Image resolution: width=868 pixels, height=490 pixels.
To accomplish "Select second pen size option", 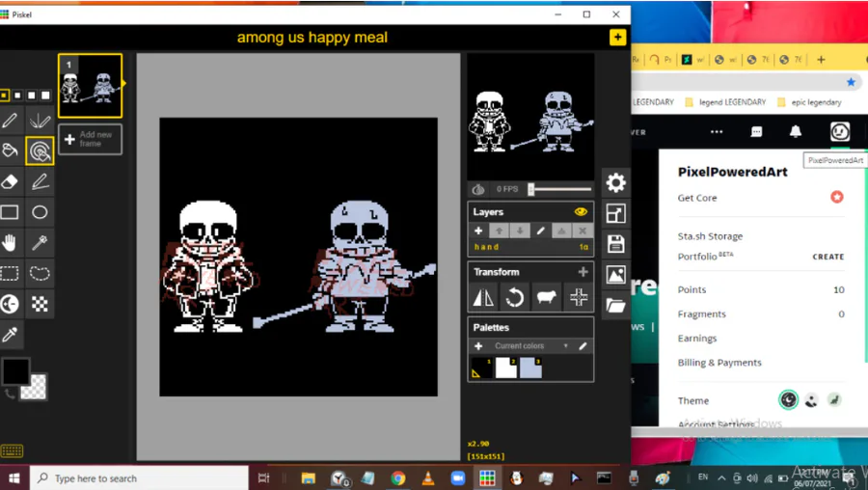I will pyautogui.click(x=17, y=95).
